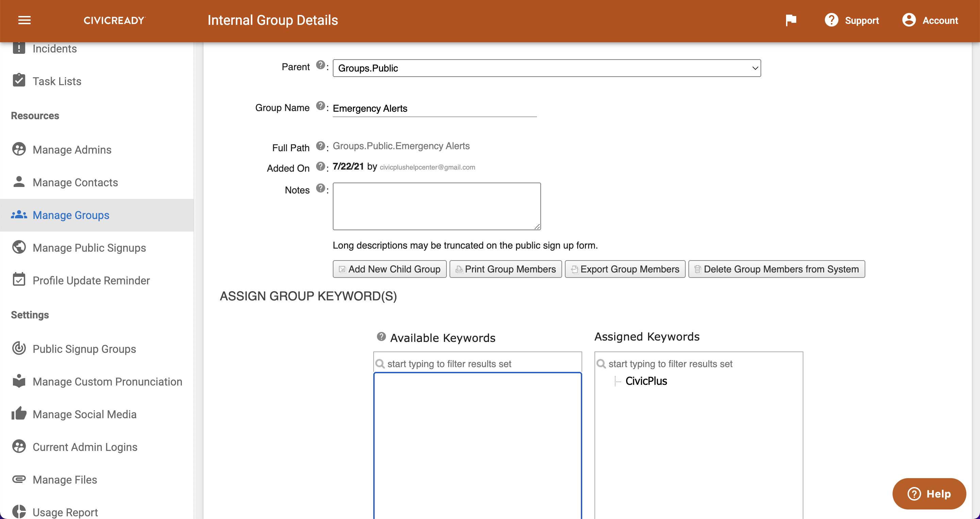Expand the Parent Groups.Public dropdown
This screenshot has height=519, width=980.
click(546, 68)
